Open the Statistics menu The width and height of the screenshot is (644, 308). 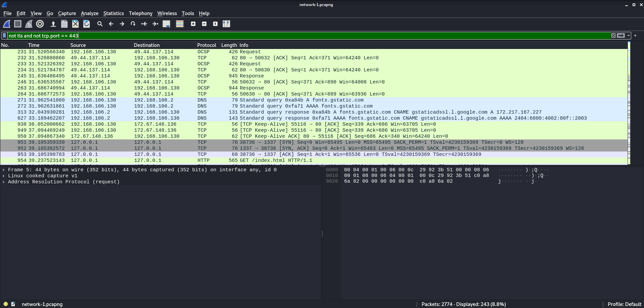pos(113,13)
